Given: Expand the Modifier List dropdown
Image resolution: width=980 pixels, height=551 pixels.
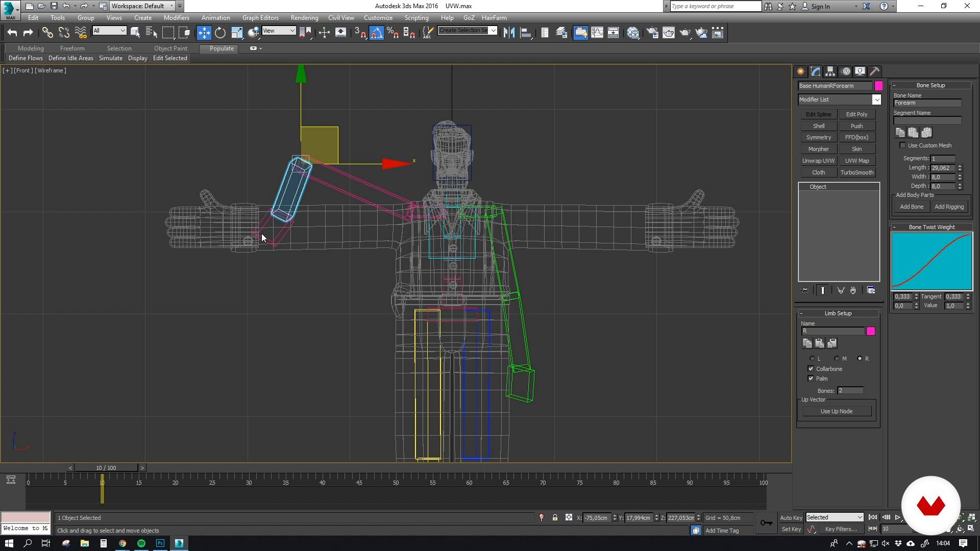Looking at the screenshot, I should pos(876,99).
